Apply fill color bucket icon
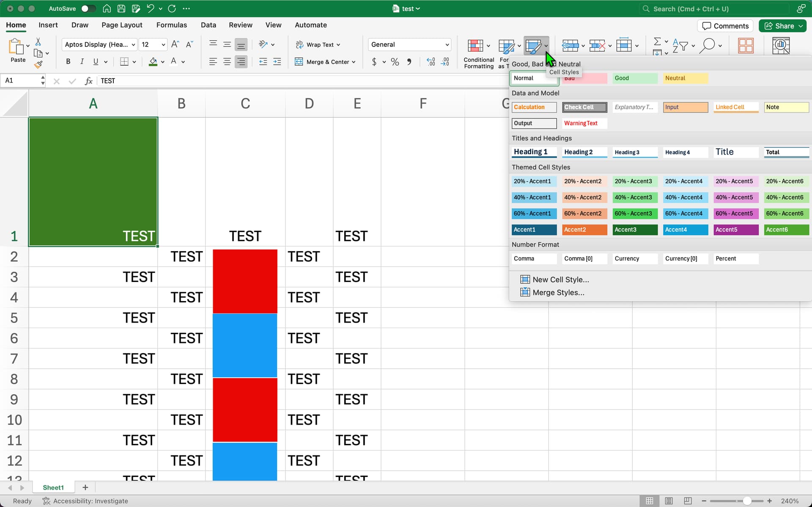Image resolution: width=812 pixels, height=507 pixels. pos(153,62)
